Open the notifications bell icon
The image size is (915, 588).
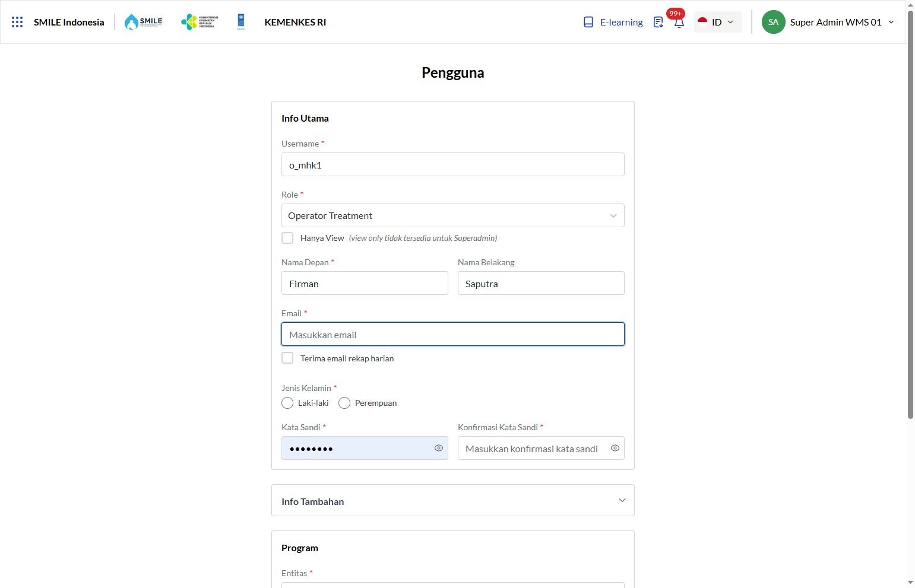pyautogui.click(x=679, y=23)
